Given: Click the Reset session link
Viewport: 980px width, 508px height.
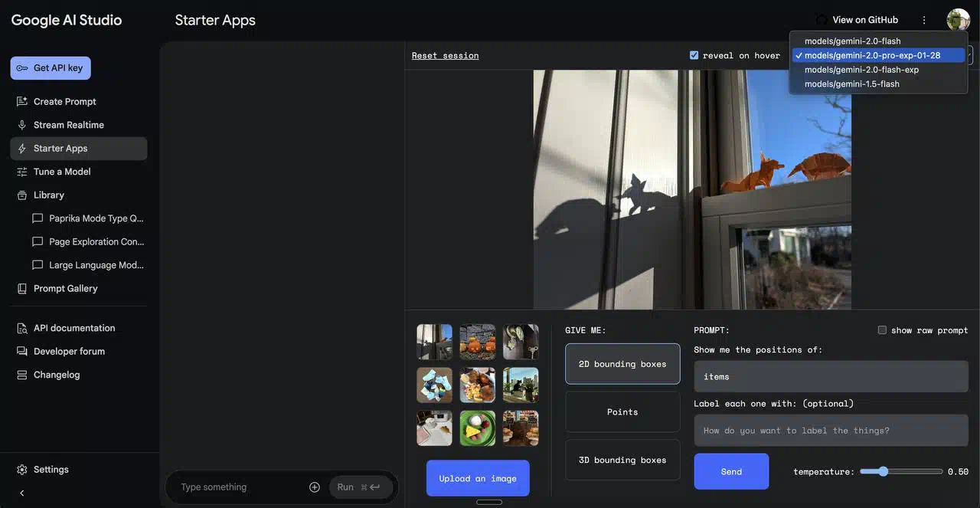Looking at the screenshot, I should [445, 55].
